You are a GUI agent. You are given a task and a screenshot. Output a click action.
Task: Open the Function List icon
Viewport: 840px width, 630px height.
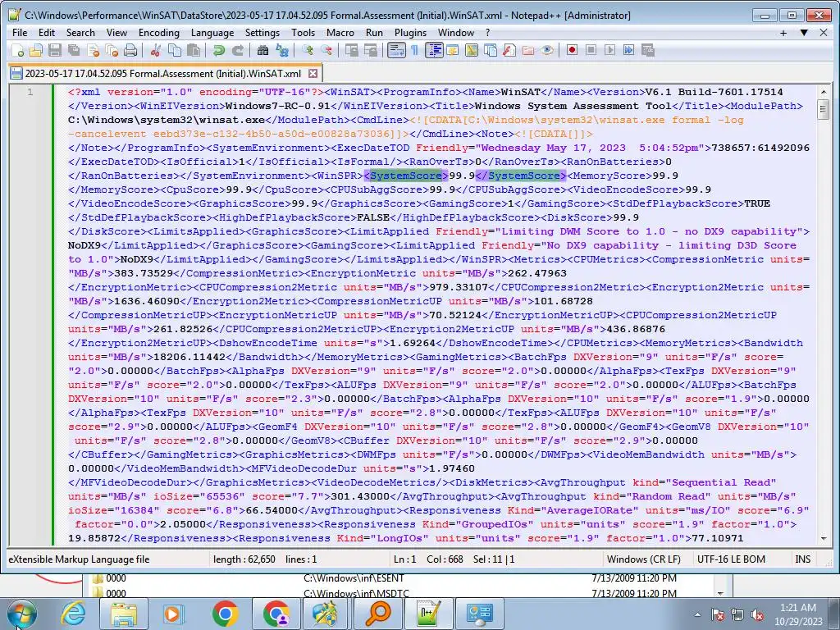point(509,50)
